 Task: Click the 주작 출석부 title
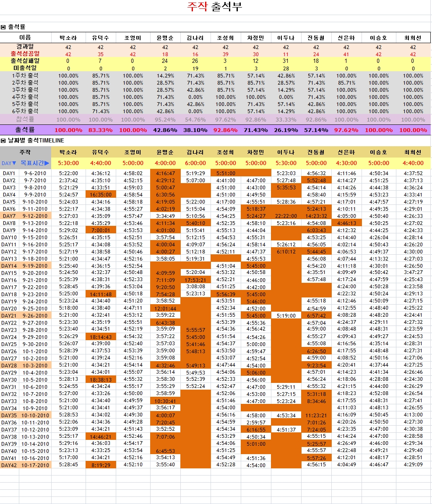[x=214, y=7]
